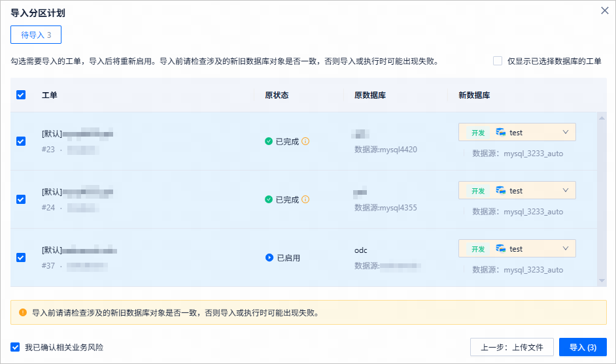Screen dimensions: 616x364
Task: Uncheck the checkbox for ticket #23
Action: tap(21, 141)
